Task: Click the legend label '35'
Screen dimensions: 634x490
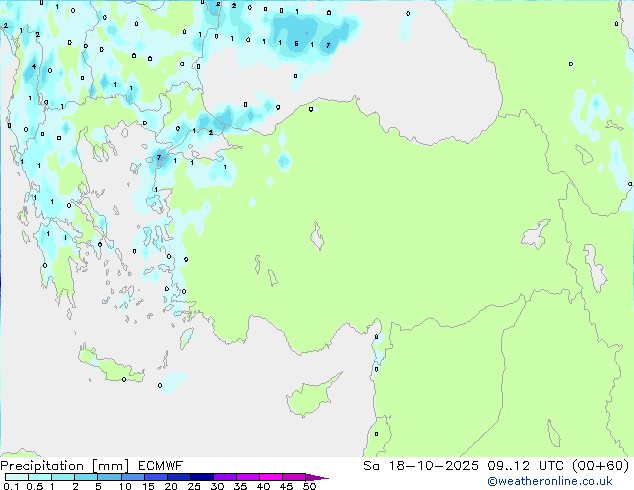Action: [240, 486]
